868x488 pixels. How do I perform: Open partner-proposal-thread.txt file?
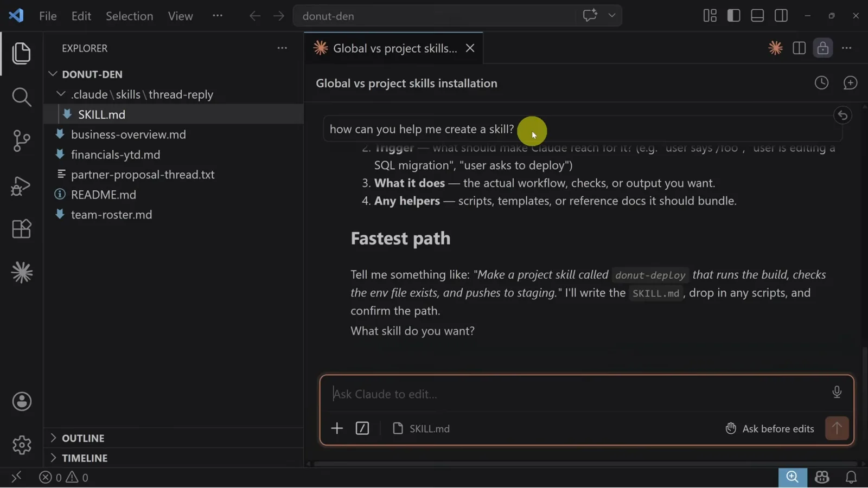[x=174, y=175]
